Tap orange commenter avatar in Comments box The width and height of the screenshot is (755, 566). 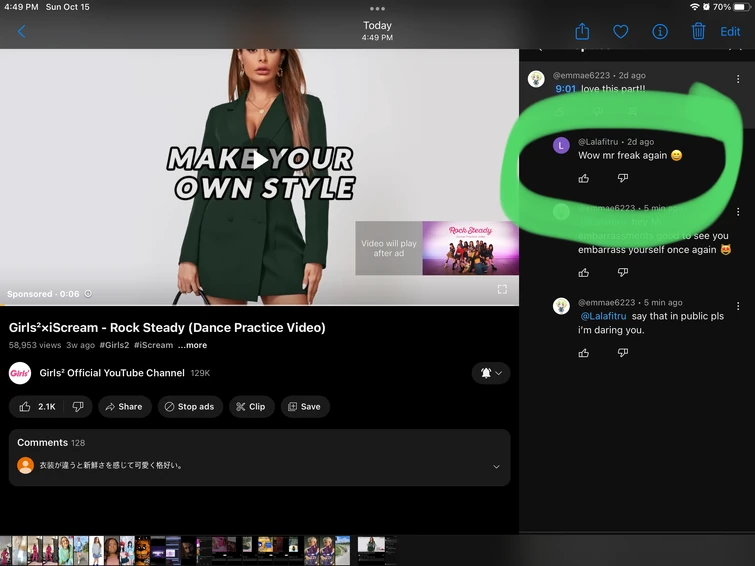[26, 465]
